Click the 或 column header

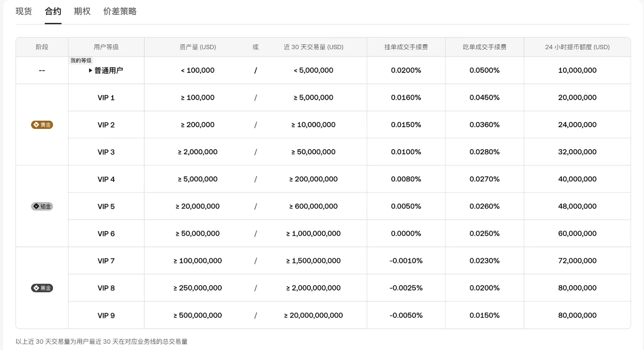pos(256,47)
